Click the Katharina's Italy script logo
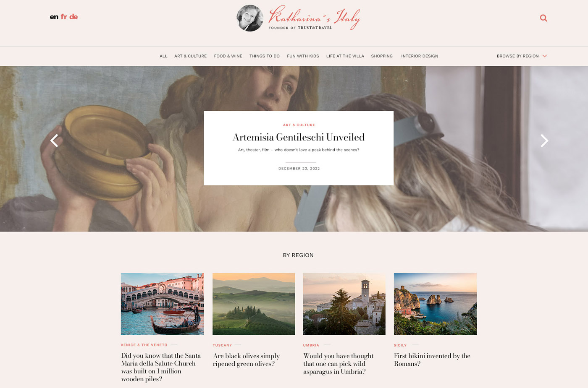 click(x=314, y=18)
